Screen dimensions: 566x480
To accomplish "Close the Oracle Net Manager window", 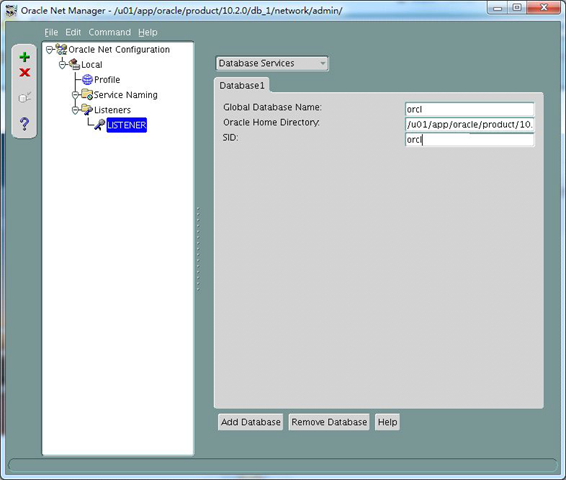I will tap(544, 8).
